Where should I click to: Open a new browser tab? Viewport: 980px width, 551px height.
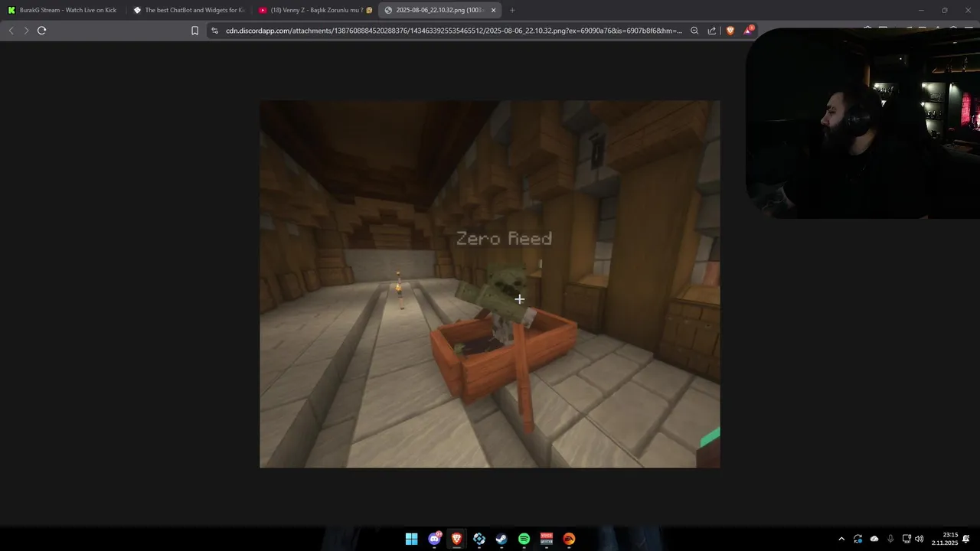pyautogui.click(x=512, y=10)
